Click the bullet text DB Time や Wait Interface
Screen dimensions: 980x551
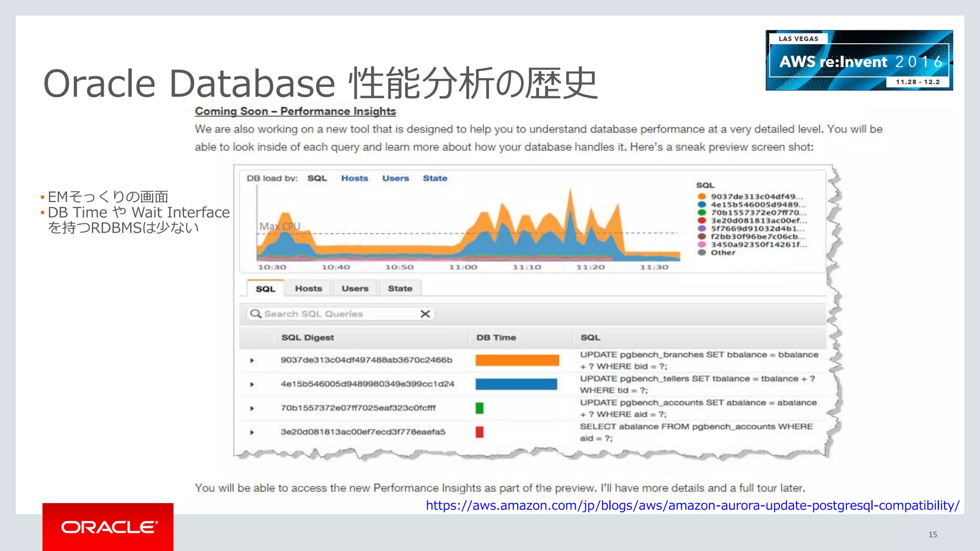139,212
